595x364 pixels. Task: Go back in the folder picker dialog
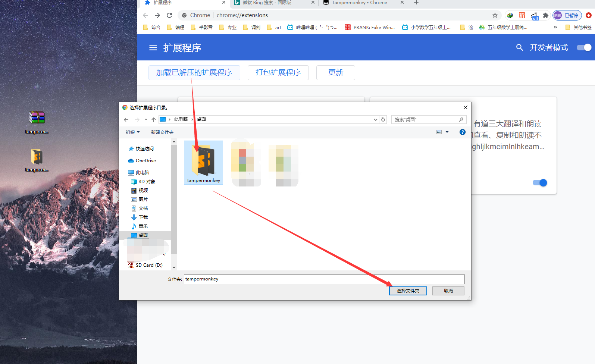coord(126,120)
